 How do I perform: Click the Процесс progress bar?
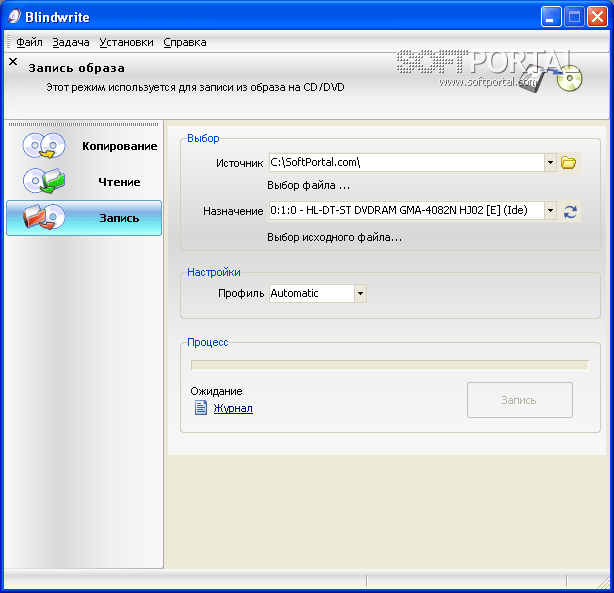pos(389,365)
